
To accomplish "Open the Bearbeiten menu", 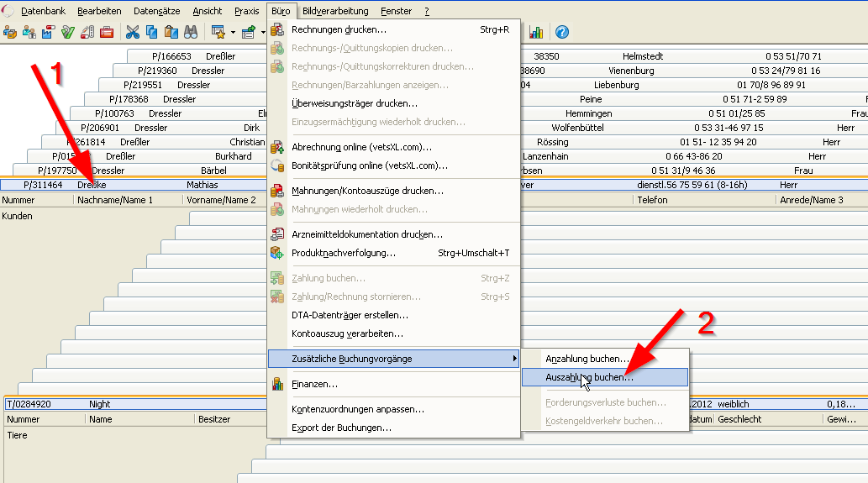I will coord(99,11).
